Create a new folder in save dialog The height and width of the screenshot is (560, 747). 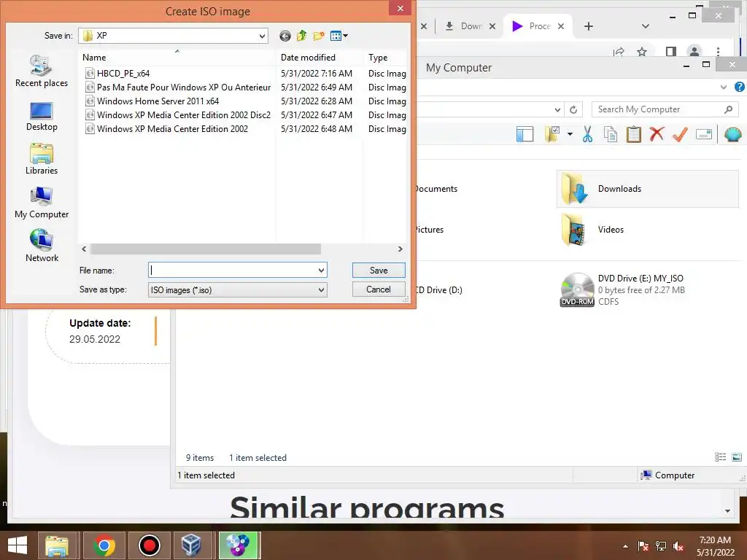pyautogui.click(x=319, y=36)
